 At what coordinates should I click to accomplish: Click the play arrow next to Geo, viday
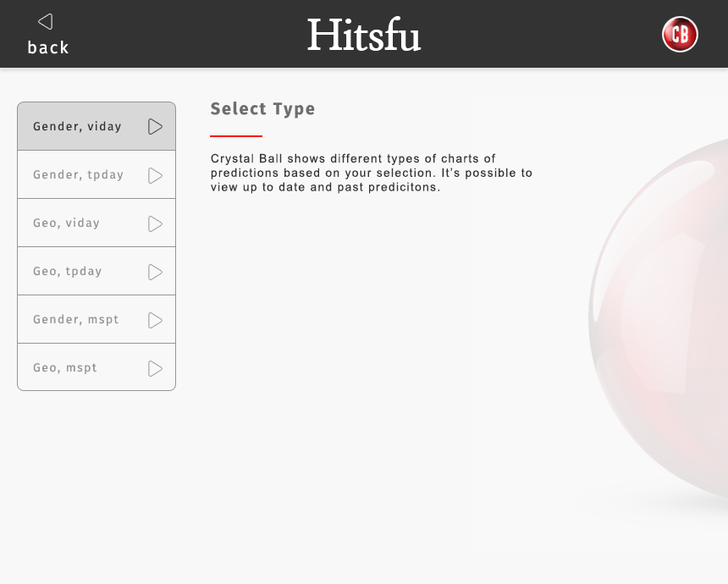tap(155, 223)
